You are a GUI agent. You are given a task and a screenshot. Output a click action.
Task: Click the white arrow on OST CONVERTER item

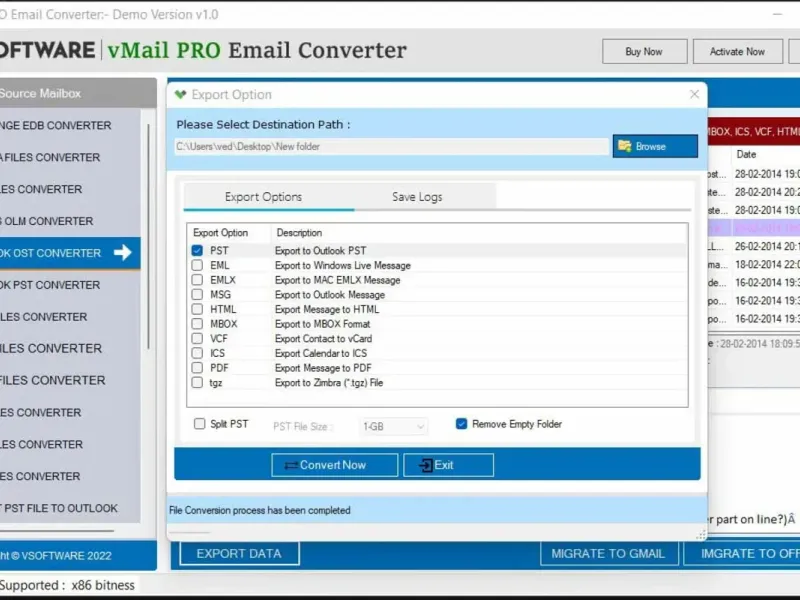122,252
